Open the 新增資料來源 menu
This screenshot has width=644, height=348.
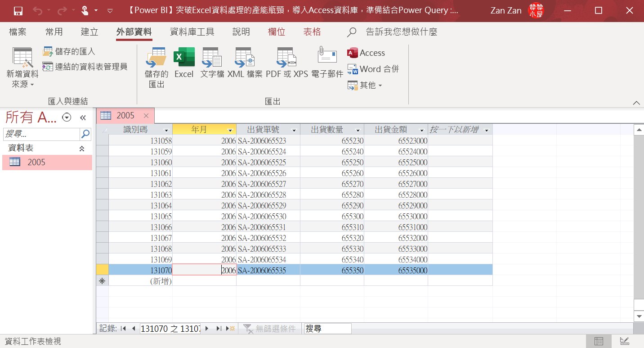pos(22,68)
